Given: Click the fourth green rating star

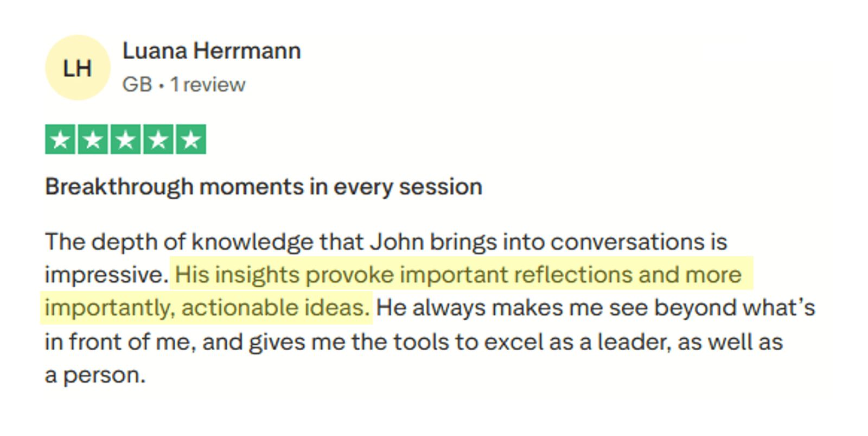Looking at the screenshot, I should 158,140.
